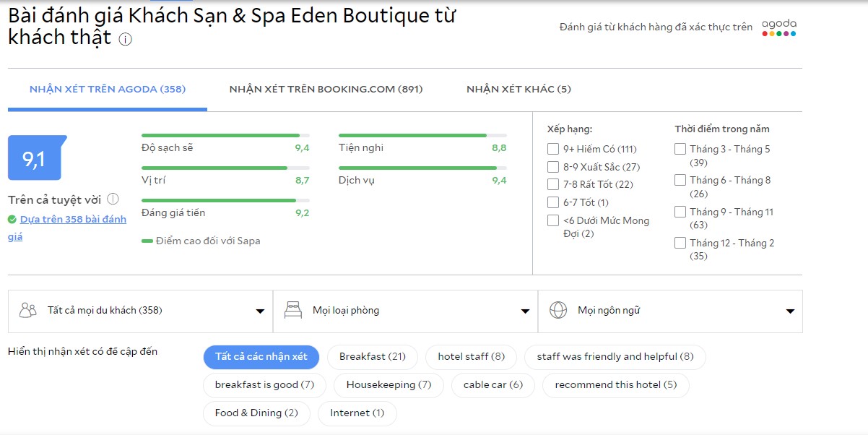Open the "Tất cả mọi du khách" dropdown
This screenshot has height=435, width=868.
[141, 311]
